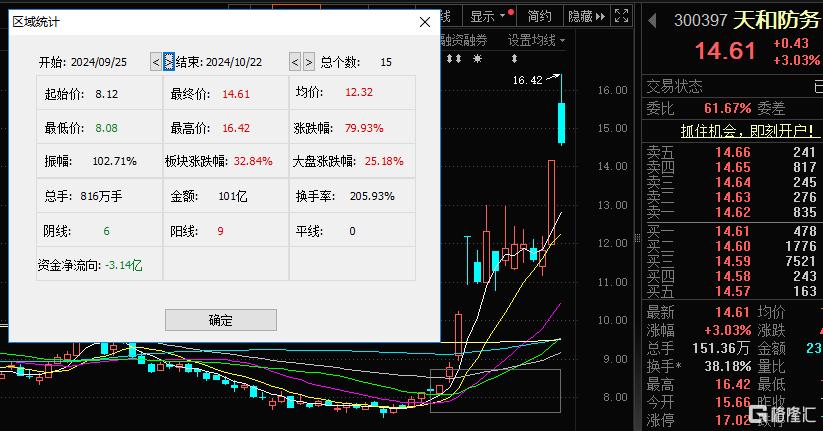
Task: Click the 委比 value 61.67%
Action: click(727, 109)
